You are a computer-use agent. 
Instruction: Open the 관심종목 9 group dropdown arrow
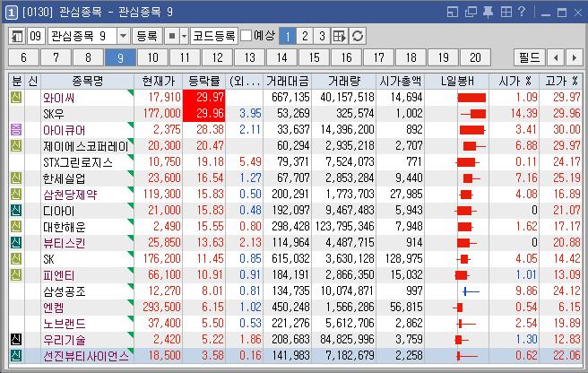[x=123, y=37]
